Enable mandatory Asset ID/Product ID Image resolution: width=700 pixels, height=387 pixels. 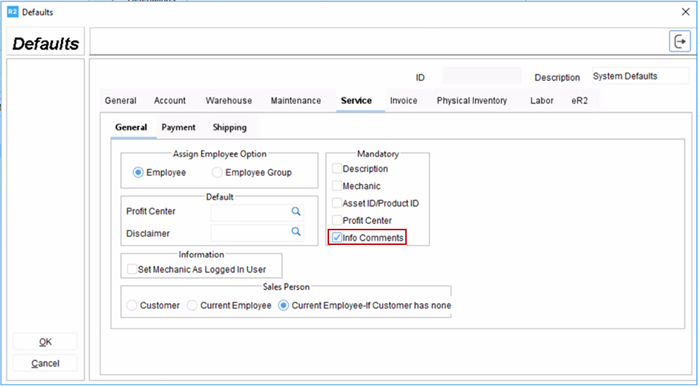(x=337, y=203)
